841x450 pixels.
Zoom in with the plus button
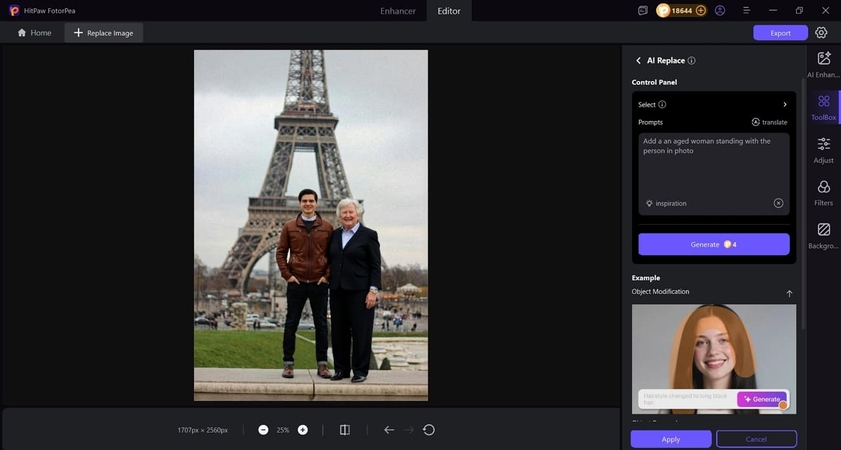coord(303,430)
